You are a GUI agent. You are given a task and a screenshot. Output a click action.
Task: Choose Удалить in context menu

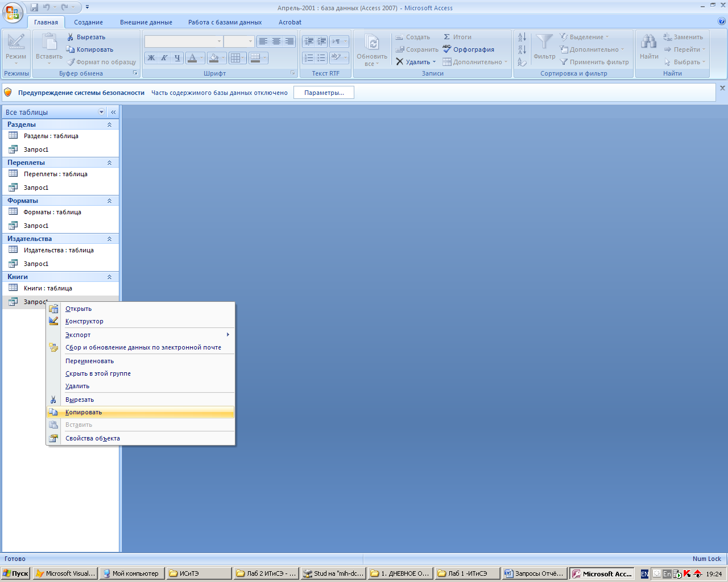click(140, 386)
